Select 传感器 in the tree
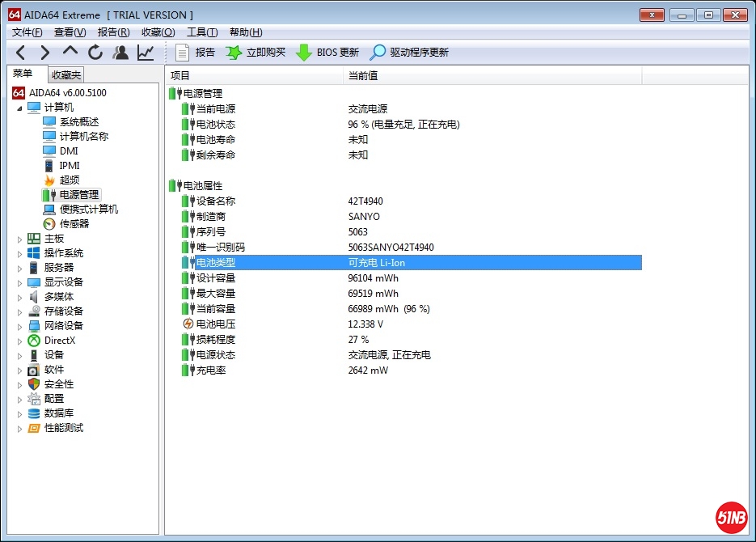756x542 pixels. [74, 224]
